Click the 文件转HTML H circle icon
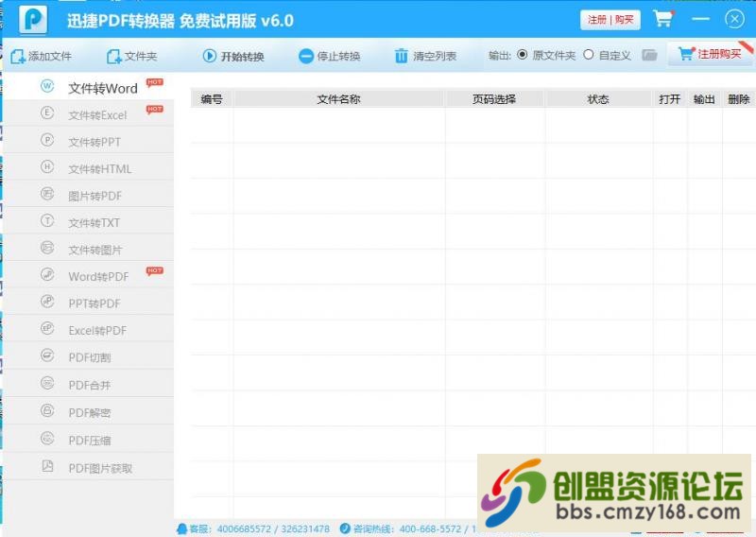 (x=47, y=167)
